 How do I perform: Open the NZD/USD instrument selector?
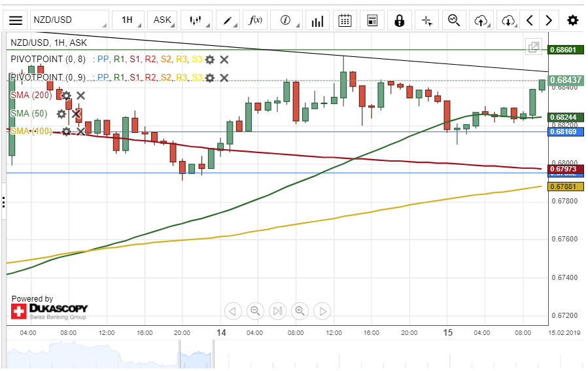click(x=69, y=20)
